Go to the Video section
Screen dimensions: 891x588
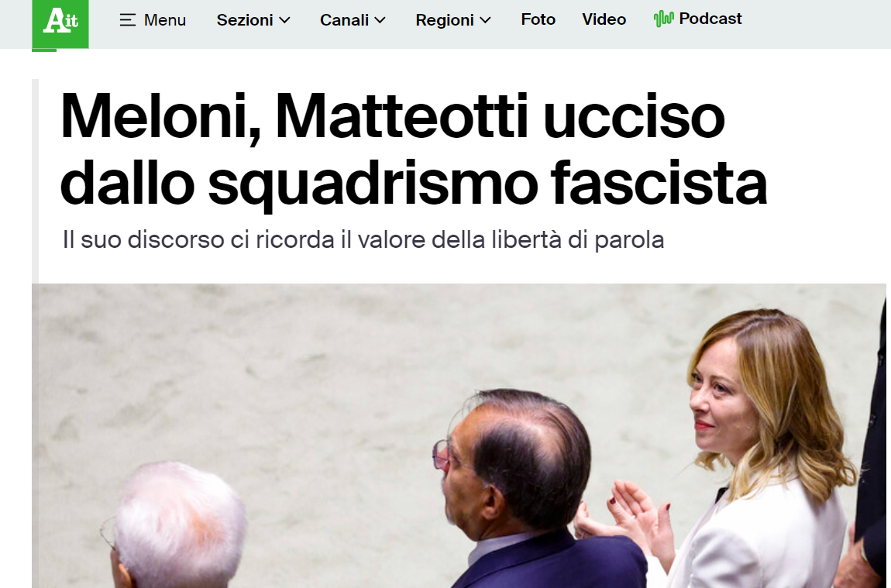click(604, 19)
